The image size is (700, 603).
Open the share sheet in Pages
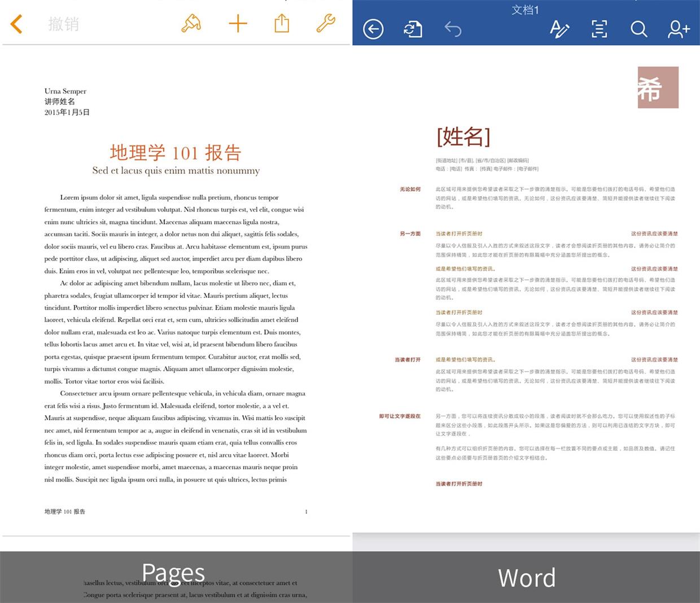pyautogui.click(x=282, y=24)
